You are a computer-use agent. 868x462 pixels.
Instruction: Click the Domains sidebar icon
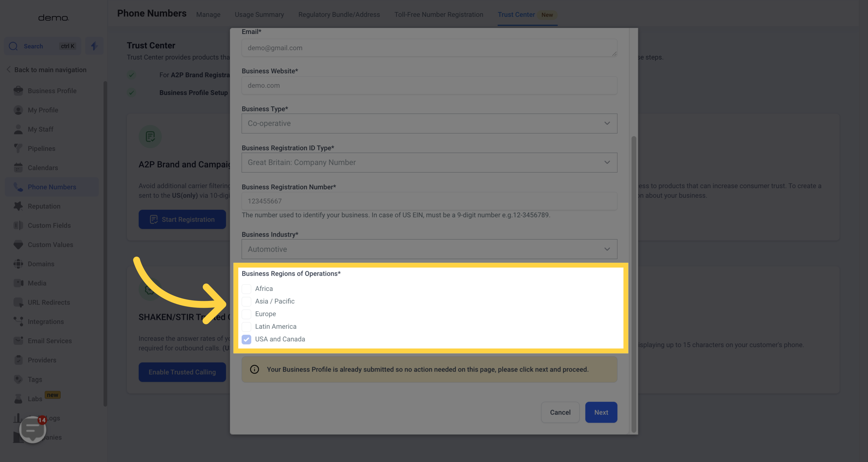click(x=16, y=264)
